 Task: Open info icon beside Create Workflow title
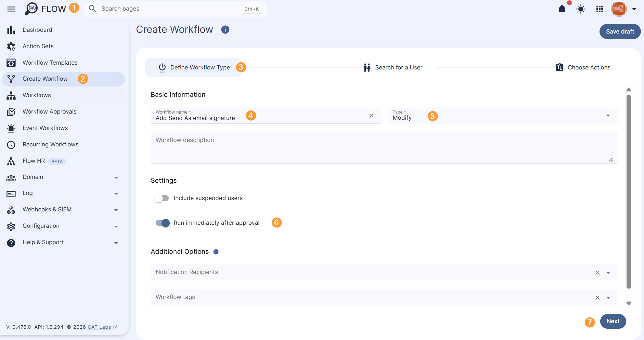(x=225, y=30)
